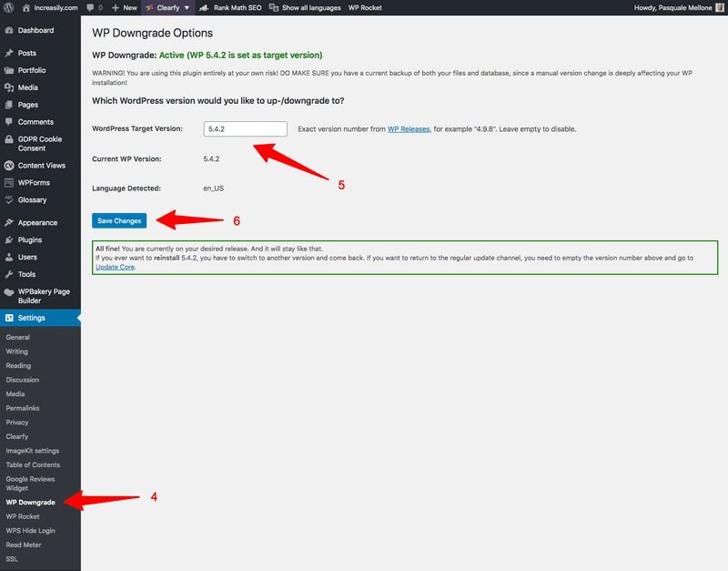Screen dimensions: 728x571
Task: Focus the WordPress Target Version field
Action: click(x=246, y=129)
